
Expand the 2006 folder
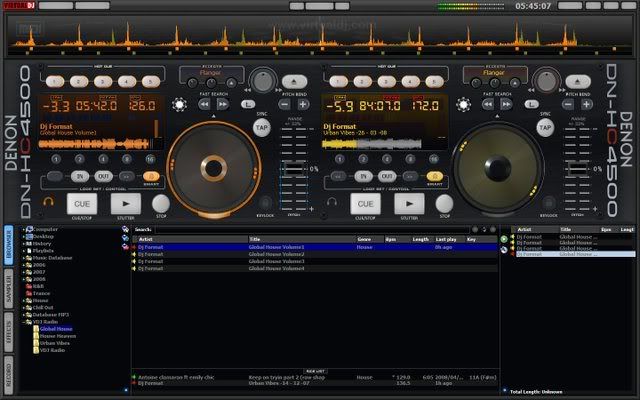click(24, 265)
